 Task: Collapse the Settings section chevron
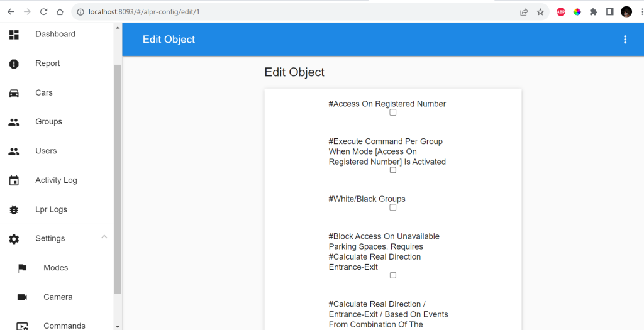click(x=104, y=237)
